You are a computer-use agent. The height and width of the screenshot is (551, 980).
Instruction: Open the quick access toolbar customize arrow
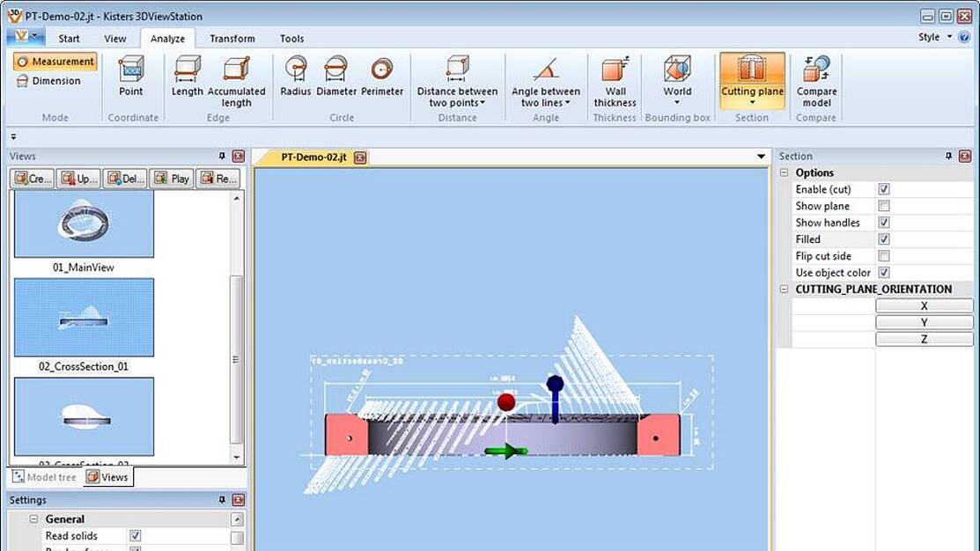pos(13,136)
